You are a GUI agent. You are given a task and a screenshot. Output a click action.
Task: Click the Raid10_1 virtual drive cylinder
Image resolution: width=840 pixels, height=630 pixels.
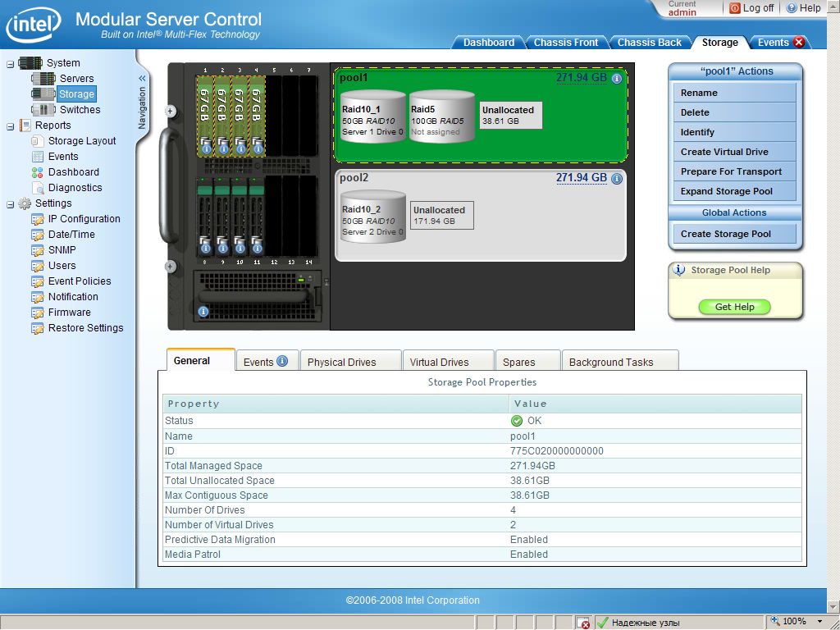click(x=373, y=116)
